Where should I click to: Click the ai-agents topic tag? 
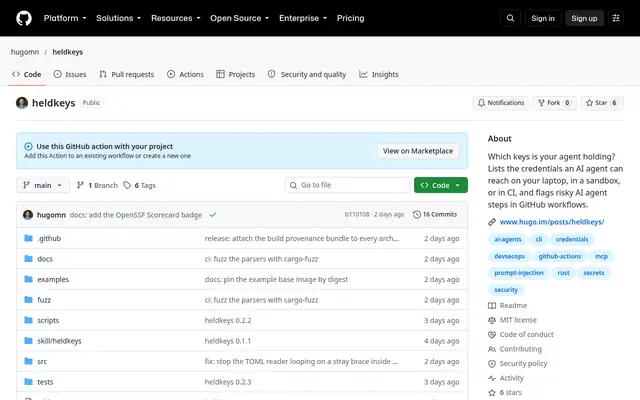508,239
